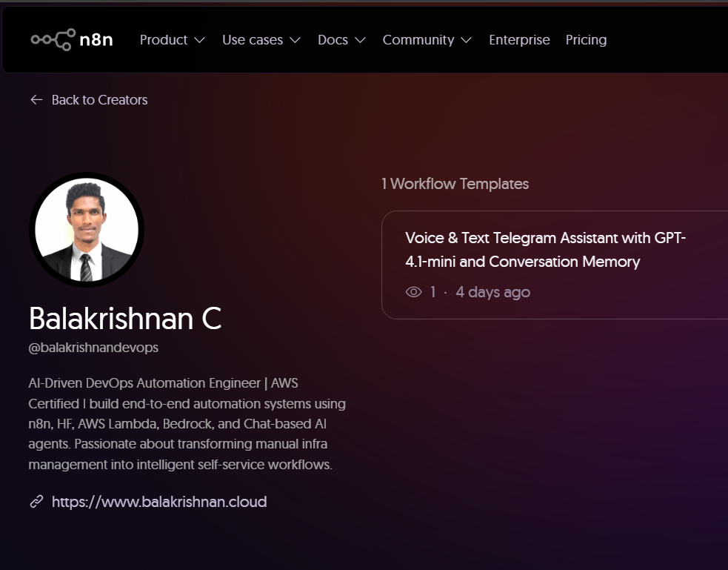
Task: Open the Enterprise page from navigation
Action: tap(519, 40)
